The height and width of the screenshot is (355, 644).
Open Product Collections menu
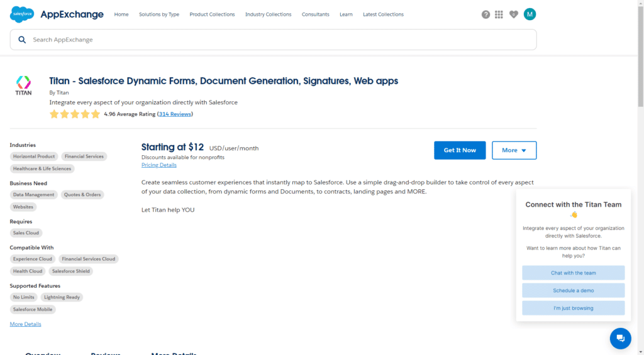click(x=212, y=14)
